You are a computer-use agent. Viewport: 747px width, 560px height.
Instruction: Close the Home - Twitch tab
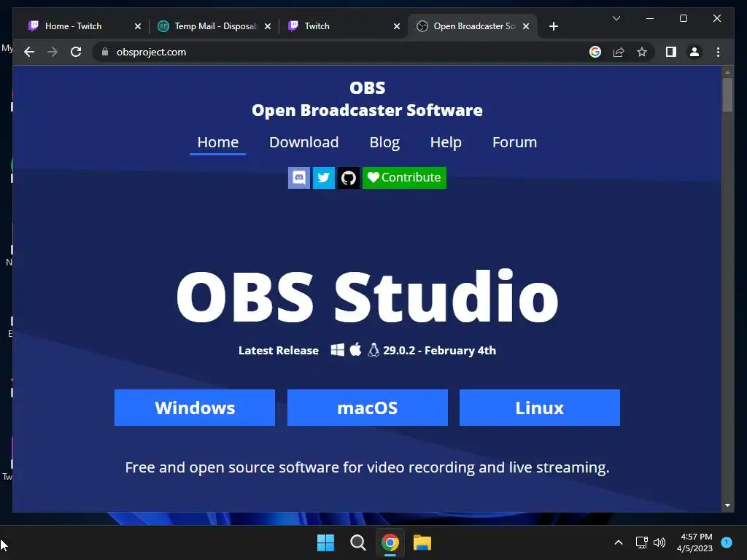[138, 26]
